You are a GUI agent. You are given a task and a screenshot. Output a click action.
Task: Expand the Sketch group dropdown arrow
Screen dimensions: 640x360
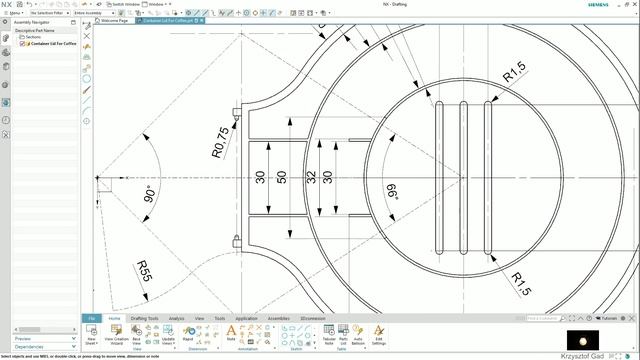click(315, 349)
